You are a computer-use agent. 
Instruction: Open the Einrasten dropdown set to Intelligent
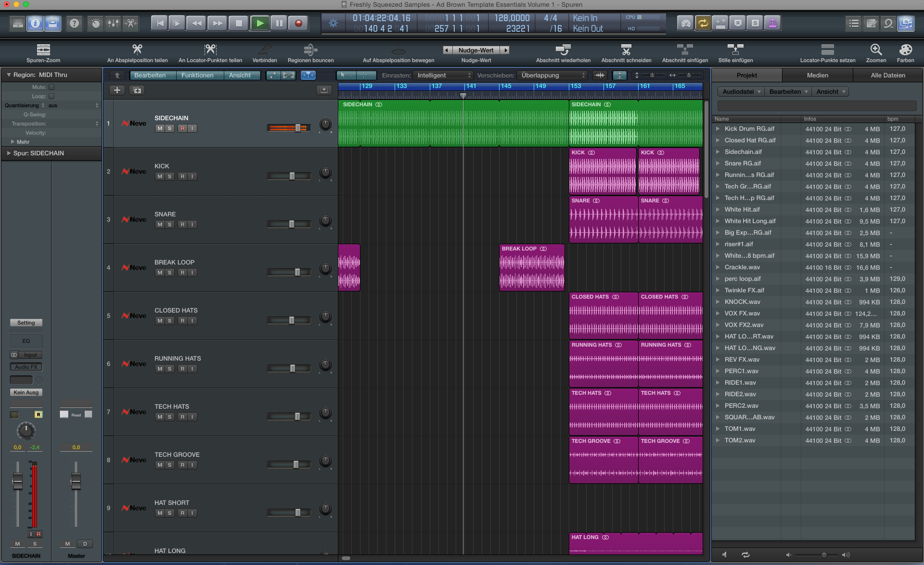click(443, 75)
